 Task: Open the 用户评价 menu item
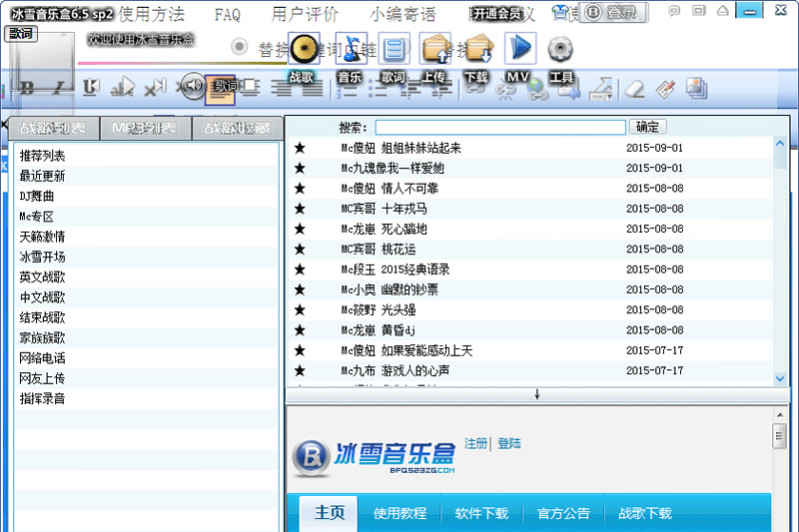305,15
